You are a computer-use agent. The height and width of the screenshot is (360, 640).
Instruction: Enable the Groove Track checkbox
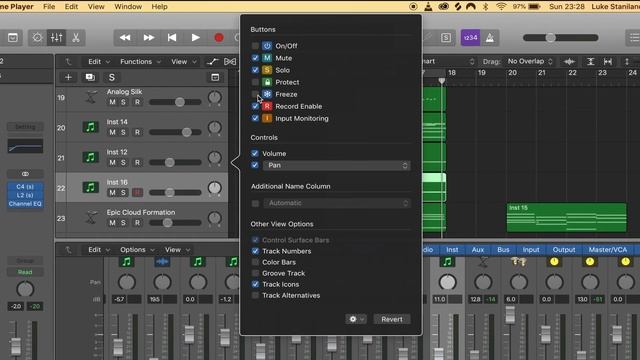point(255,273)
